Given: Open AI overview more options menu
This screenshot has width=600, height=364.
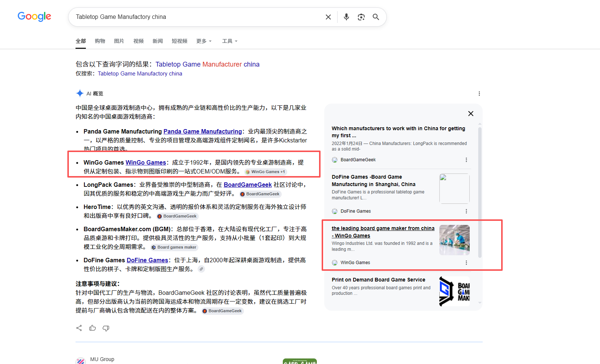Looking at the screenshot, I should (x=479, y=94).
